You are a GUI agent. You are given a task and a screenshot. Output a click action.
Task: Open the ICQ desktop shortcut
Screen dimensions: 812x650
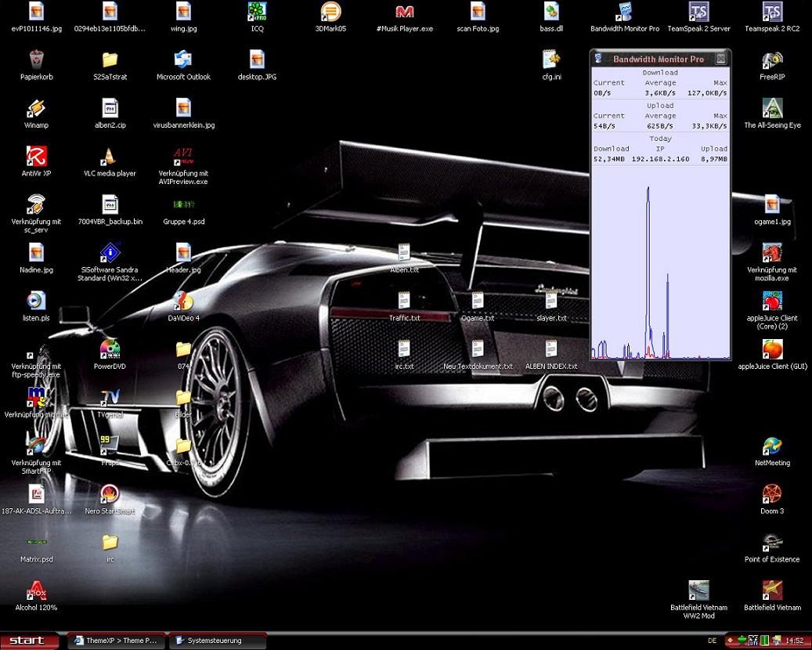257,12
